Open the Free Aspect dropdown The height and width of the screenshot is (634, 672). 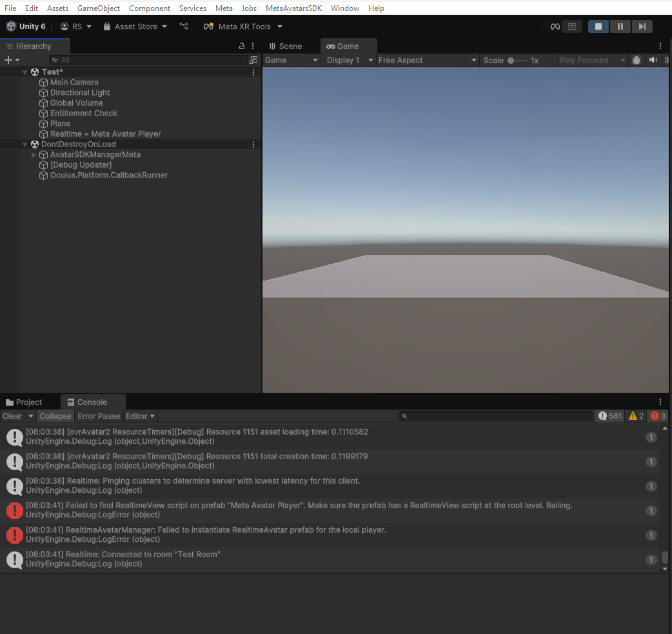coord(427,60)
